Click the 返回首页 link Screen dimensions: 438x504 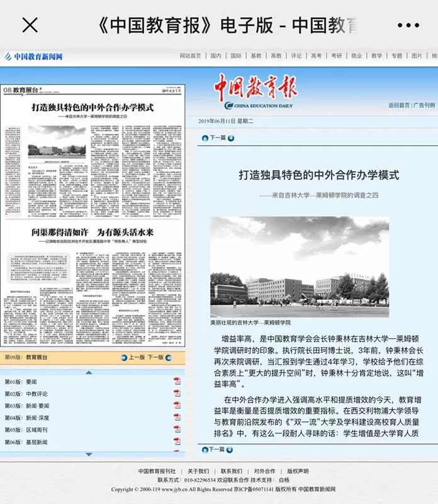pyautogui.click(x=399, y=105)
